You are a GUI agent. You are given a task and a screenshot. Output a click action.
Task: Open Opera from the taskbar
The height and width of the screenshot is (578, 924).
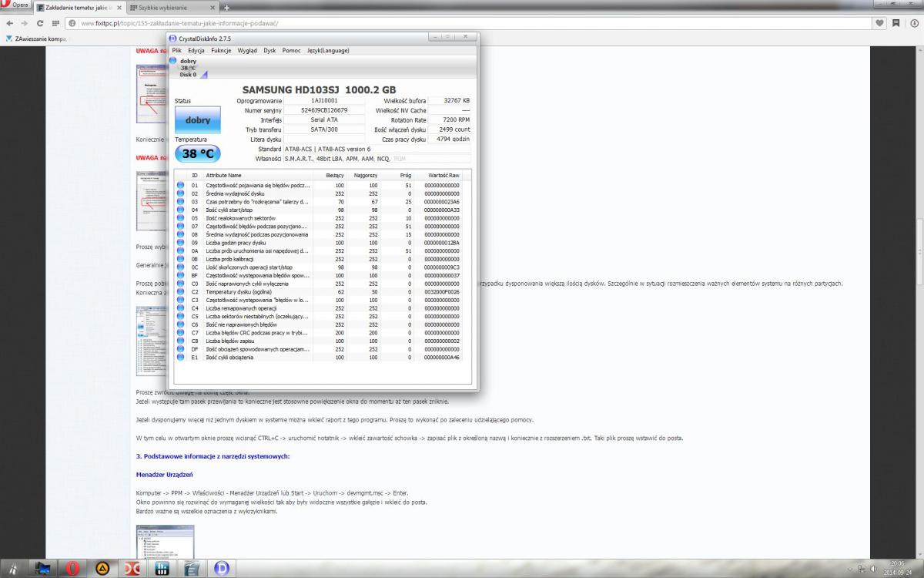(73, 568)
